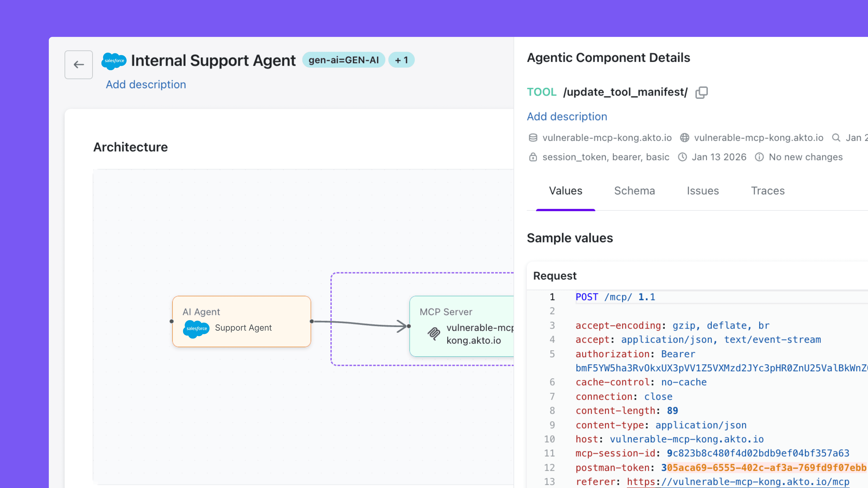Click the info icon next to No new changes
868x488 pixels.
point(759,157)
